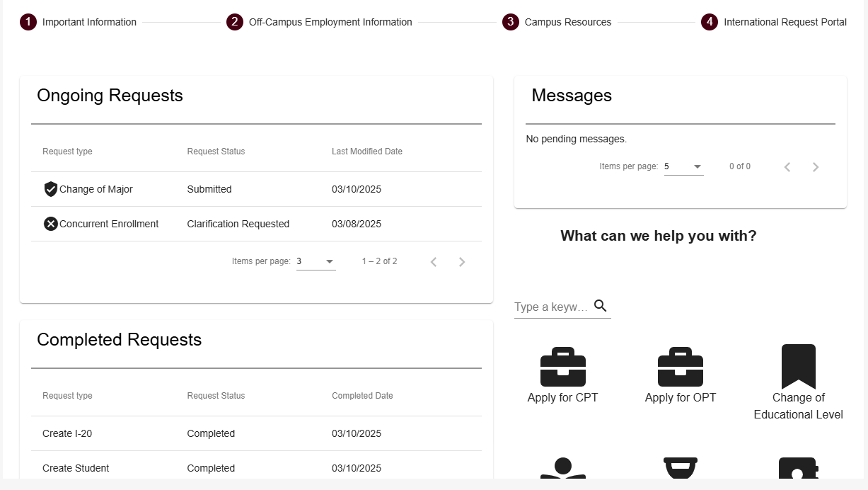
Task: Click the search magnifier icon
Action: click(601, 306)
